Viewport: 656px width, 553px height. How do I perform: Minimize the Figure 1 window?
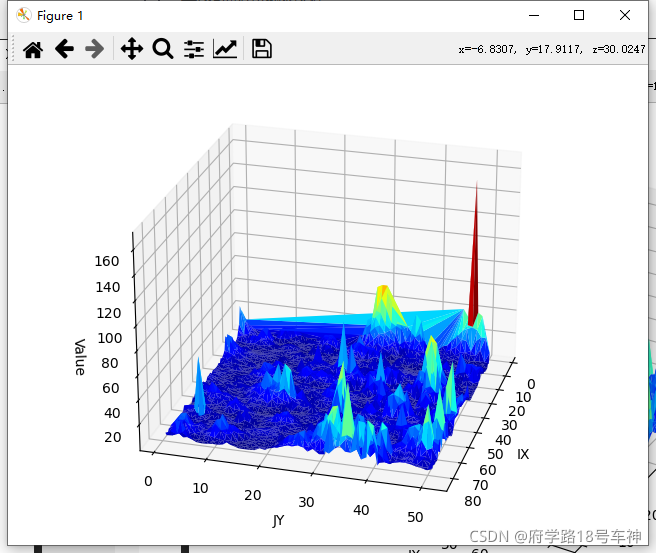coord(534,15)
